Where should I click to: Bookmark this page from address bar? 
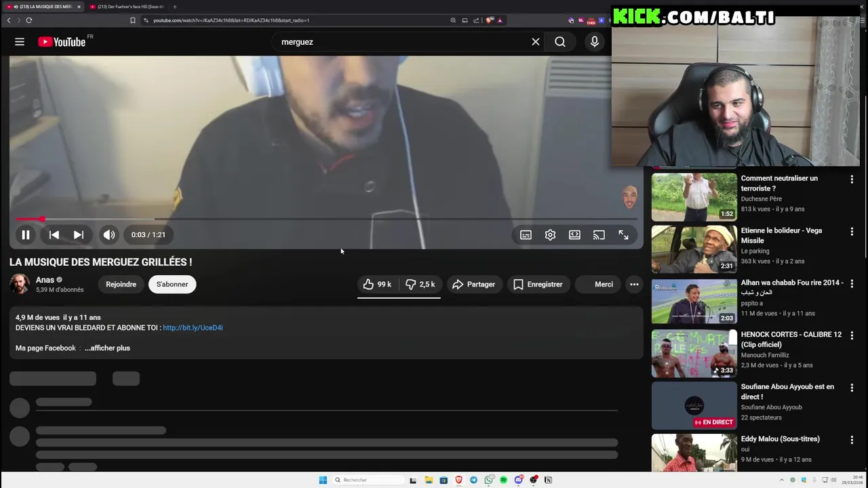[133, 20]
